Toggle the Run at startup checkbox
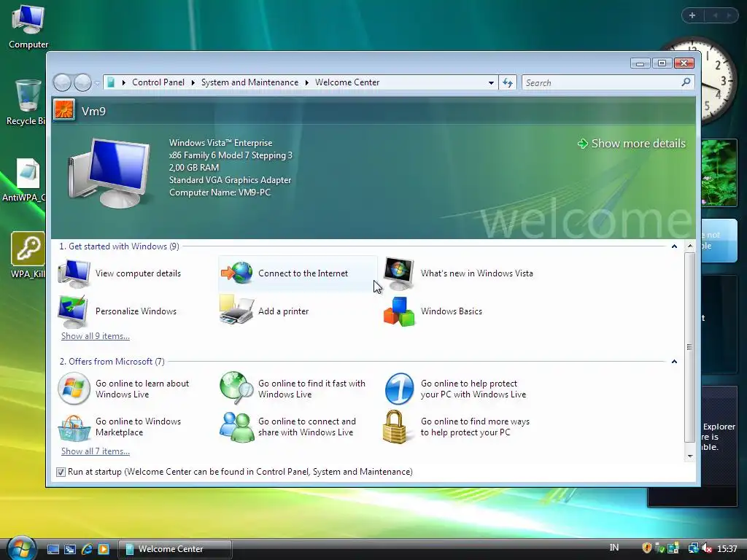 point(61,472)
